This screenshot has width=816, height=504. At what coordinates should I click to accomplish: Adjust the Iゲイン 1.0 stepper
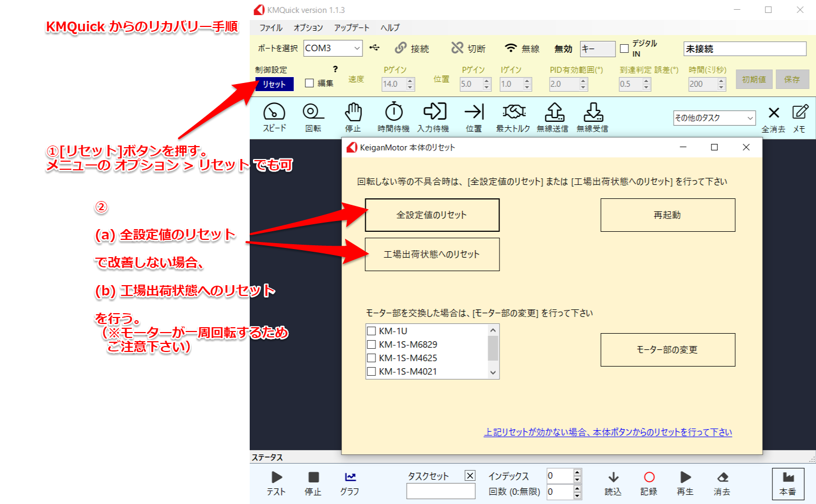(x=527, y=84)
